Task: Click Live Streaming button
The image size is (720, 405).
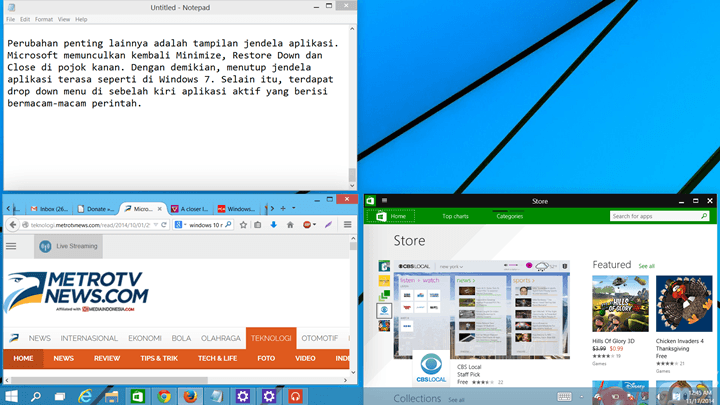Action: coord(68,246)
